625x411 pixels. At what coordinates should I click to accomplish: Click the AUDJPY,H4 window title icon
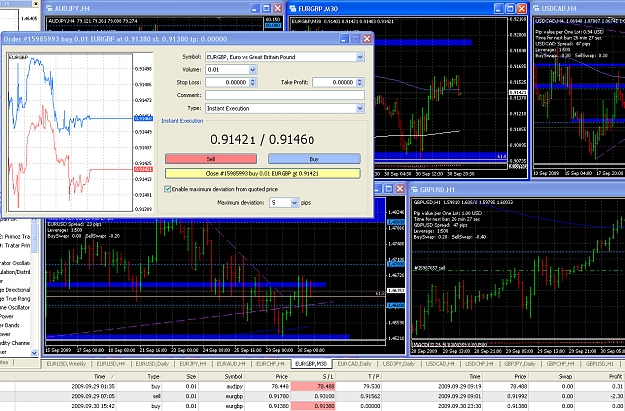point(49,8)
